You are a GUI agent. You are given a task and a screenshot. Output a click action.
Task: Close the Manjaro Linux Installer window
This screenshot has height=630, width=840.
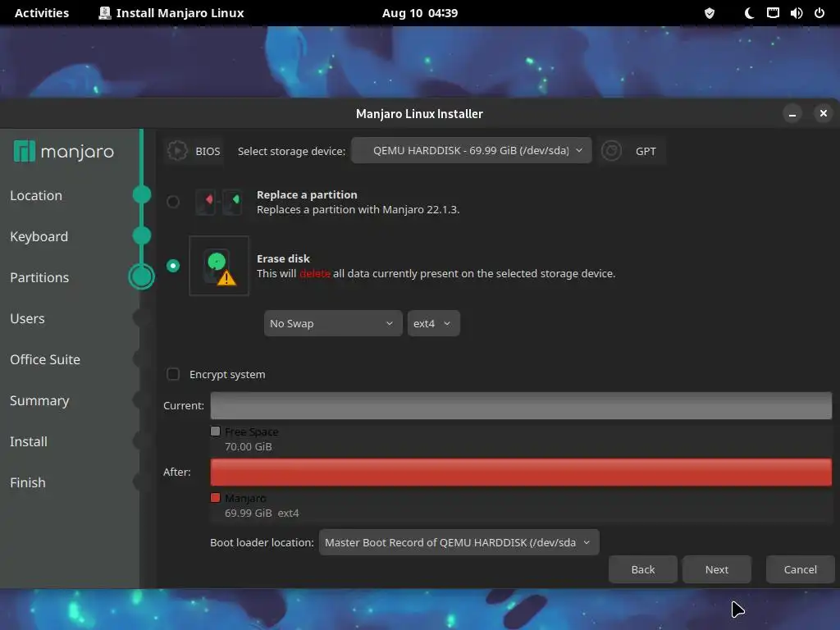point(824,113)
